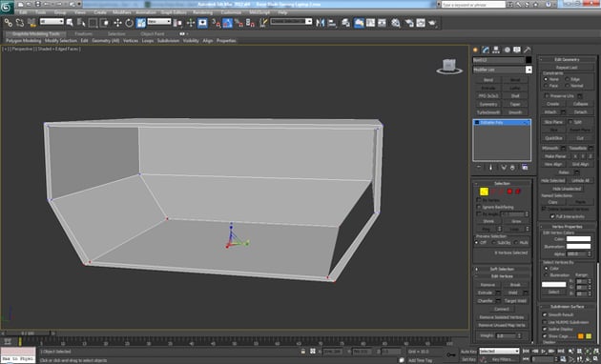This screenshot has height=364, width=601.
Task: Toggle the Show Cage checkbox
Action: click(545, 336)
